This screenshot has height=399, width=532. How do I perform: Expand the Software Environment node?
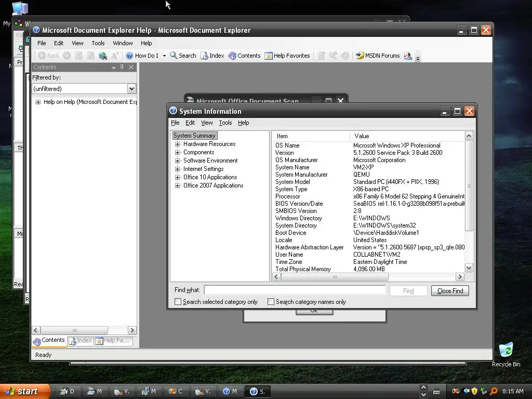pos(178,161)
